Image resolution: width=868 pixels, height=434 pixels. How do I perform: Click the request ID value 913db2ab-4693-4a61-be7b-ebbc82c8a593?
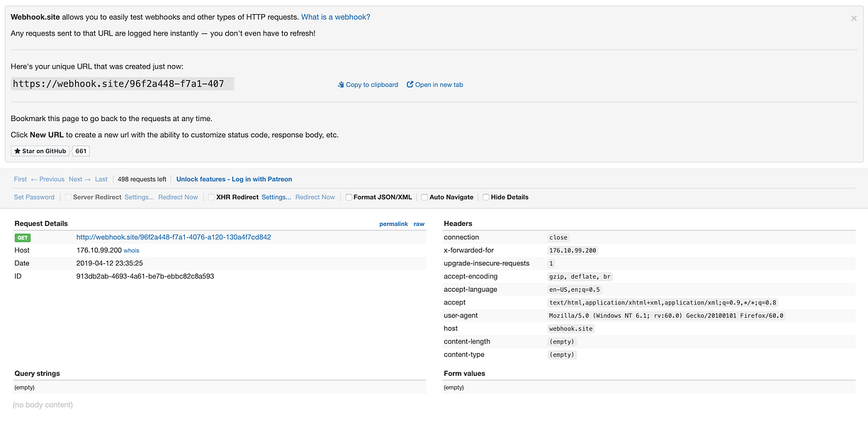(145, 276)
